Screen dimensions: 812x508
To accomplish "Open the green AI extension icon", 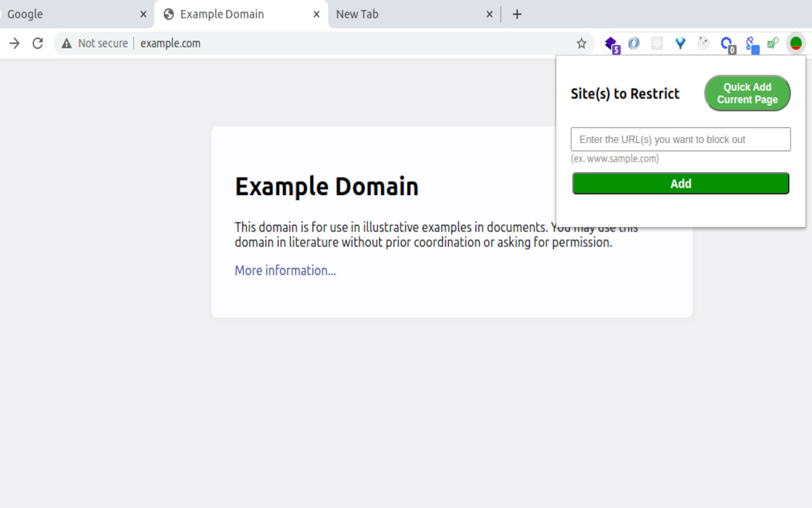I will click(773, 43).
